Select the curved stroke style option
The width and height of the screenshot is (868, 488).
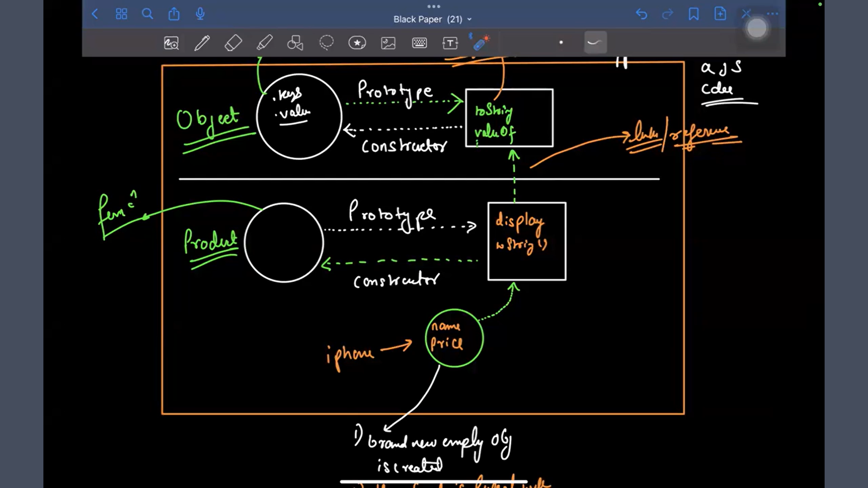click(595, 43)
